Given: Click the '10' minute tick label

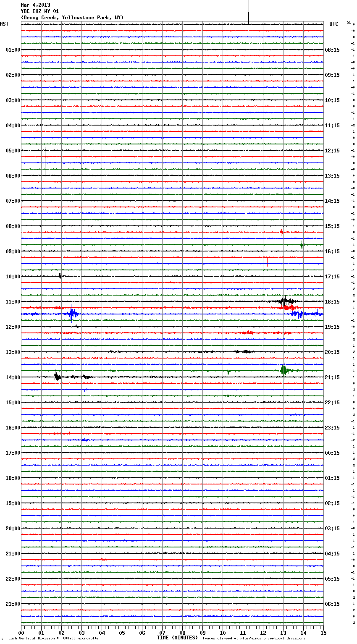Looking at the screenshot, I should click(x=223, y=633).
